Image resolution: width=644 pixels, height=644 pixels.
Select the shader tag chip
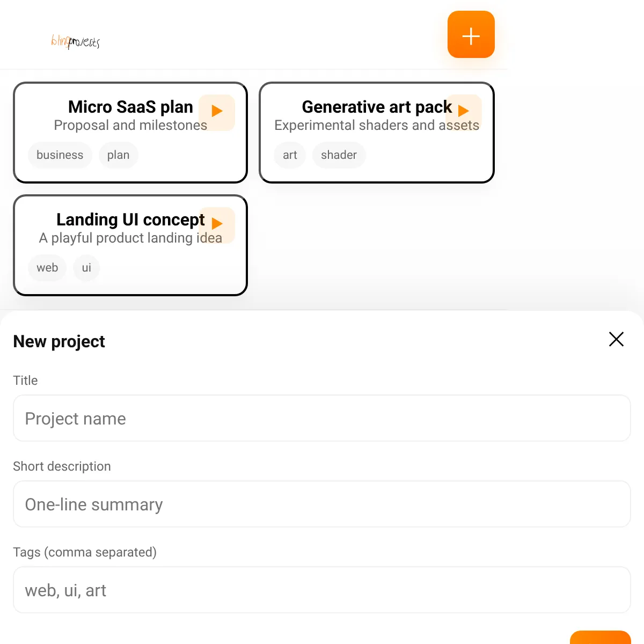339,155
